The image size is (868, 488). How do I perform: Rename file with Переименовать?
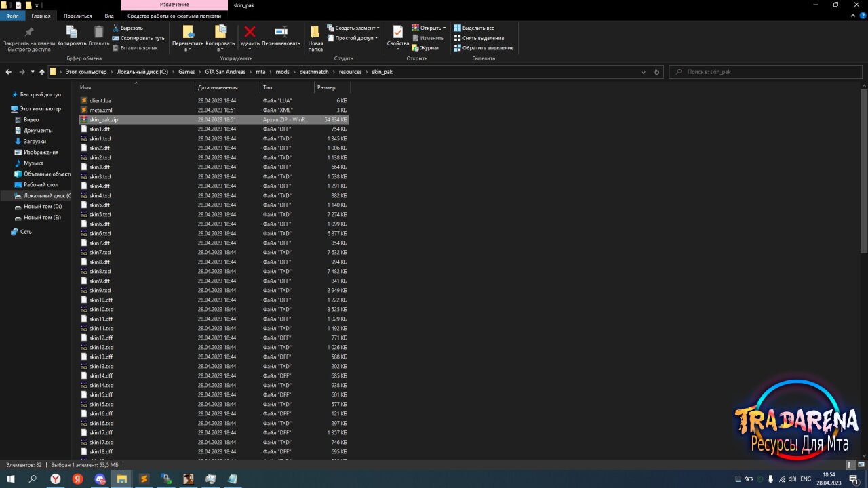(281, 36)
